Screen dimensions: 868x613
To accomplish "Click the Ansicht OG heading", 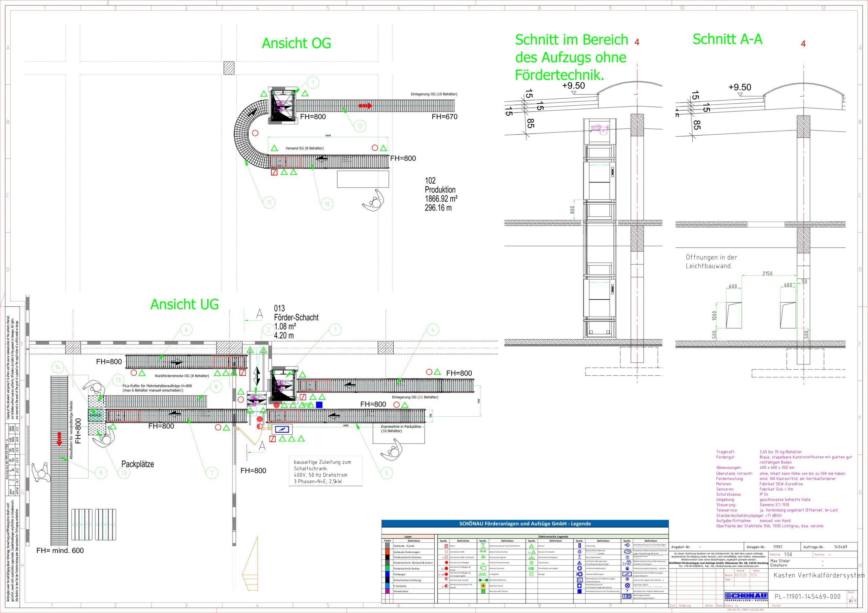I will click(296, 43).
